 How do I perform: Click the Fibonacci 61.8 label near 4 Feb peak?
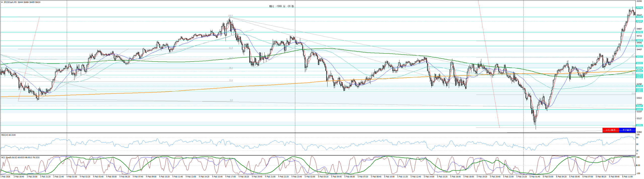(231, 48)
